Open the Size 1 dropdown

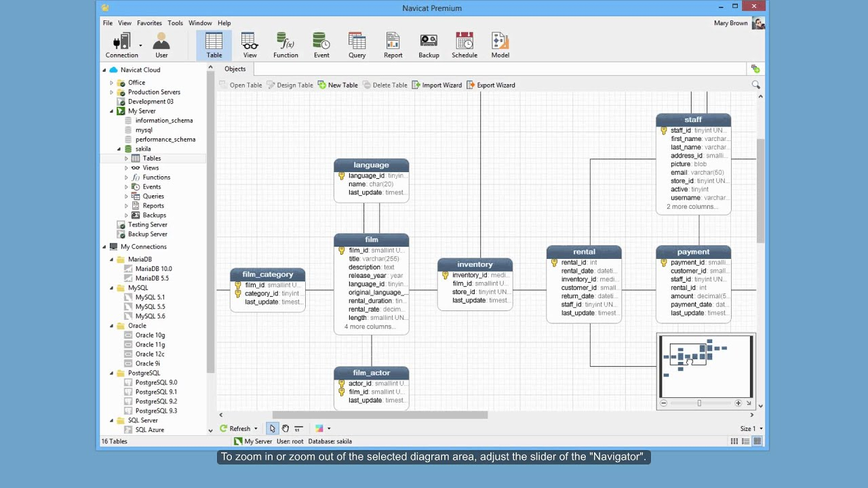click(751, 428)
